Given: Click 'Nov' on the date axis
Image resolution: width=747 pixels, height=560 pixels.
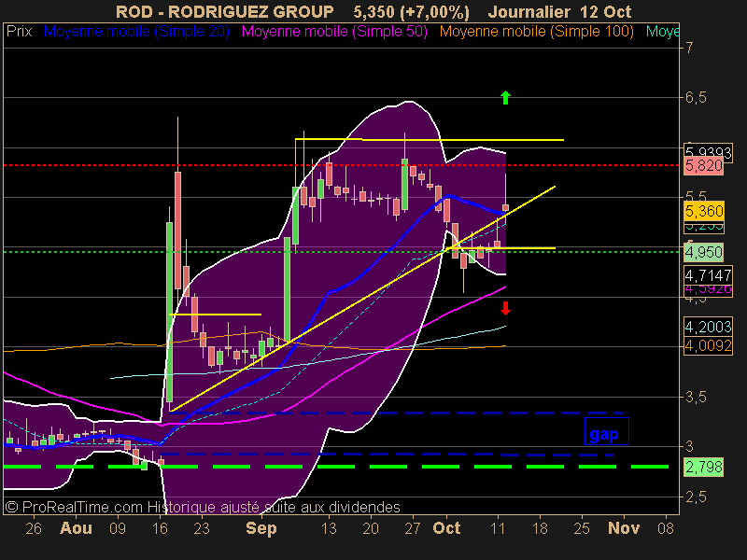Looking at the screenshot, I should tap(624, 528).
